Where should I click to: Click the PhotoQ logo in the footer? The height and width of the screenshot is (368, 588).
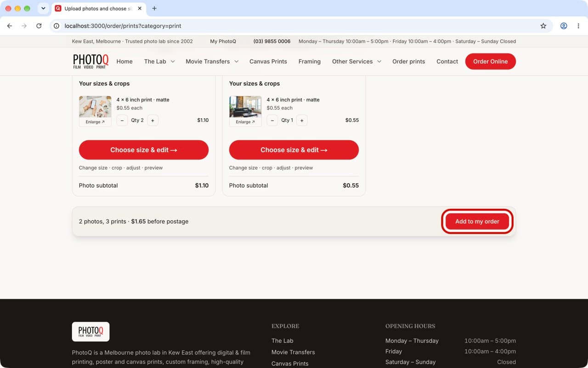click(x=90, y=331)
